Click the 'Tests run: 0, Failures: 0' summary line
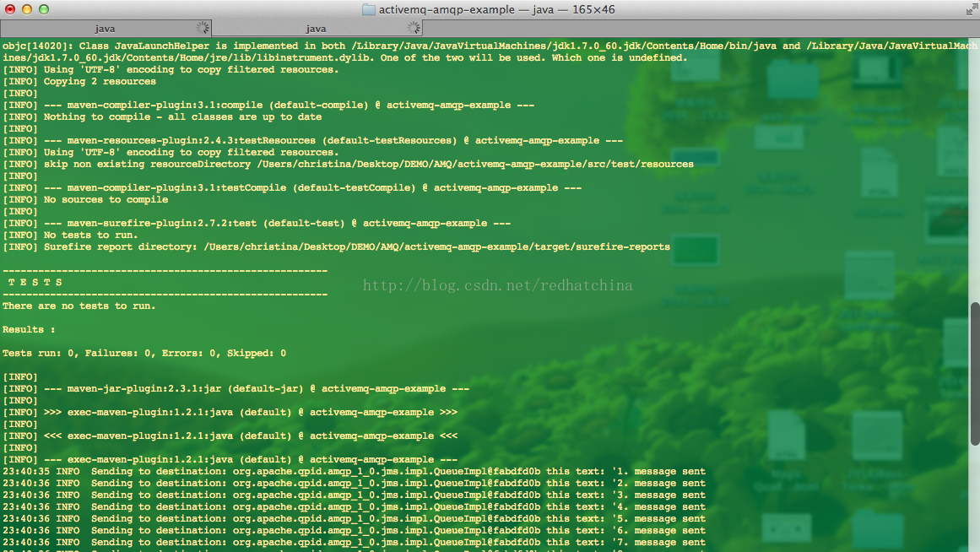 click(144, 353)
